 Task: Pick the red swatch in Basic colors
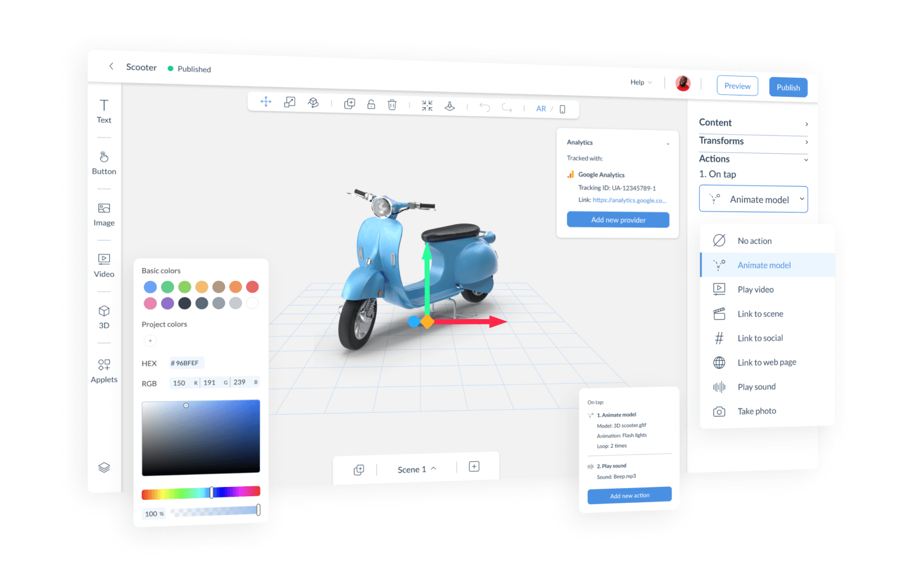252,286
